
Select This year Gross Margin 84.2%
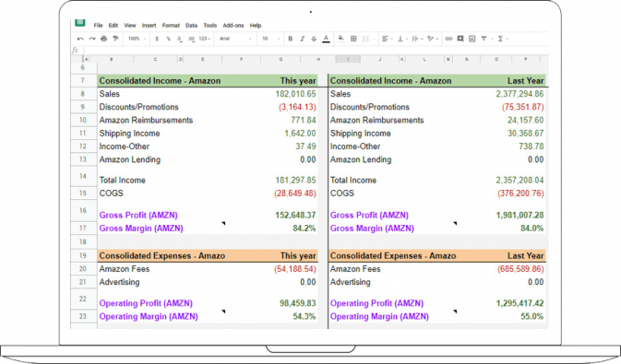[305, 229]
